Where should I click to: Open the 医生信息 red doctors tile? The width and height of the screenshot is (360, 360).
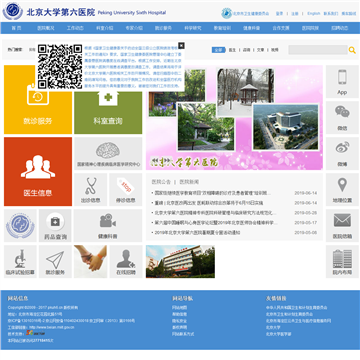point(38,172)
